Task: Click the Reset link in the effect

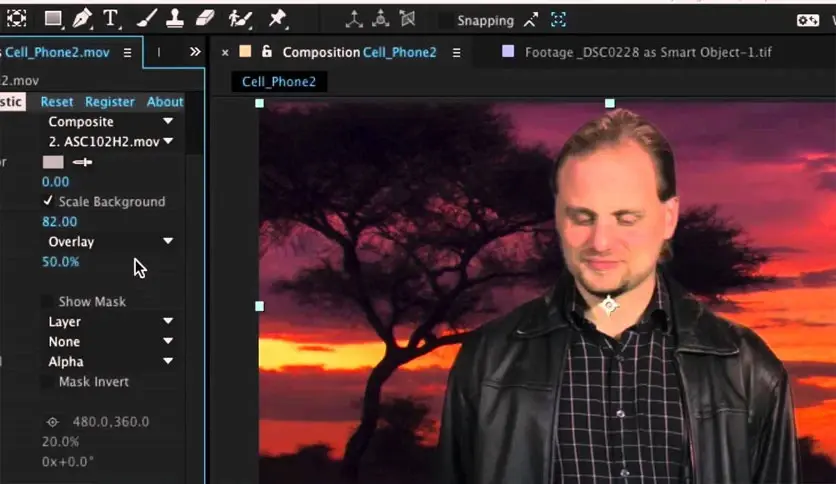Action: pyautogui.click(x=57, y=101)
